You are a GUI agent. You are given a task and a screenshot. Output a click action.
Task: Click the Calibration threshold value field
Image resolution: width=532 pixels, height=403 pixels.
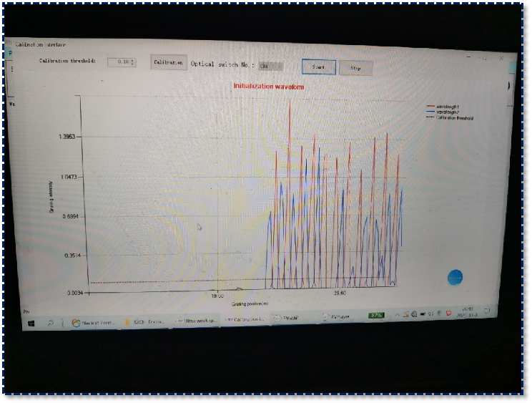pos(119,62)
